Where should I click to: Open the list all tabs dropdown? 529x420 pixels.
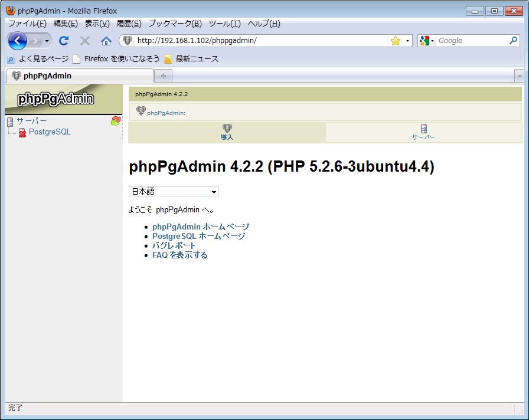(519, 76)
